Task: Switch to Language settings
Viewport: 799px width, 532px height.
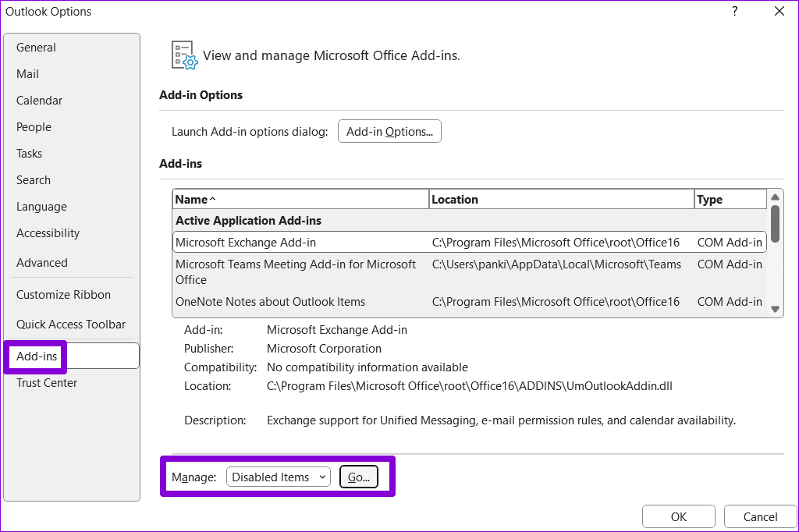Action: [41, 207]
